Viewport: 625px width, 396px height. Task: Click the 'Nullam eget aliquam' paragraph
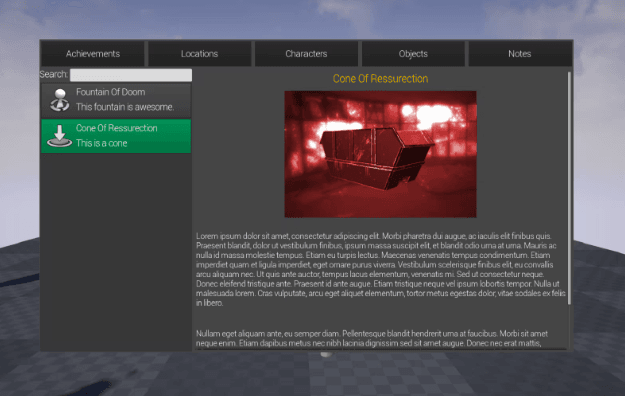(x=372, y=338)
